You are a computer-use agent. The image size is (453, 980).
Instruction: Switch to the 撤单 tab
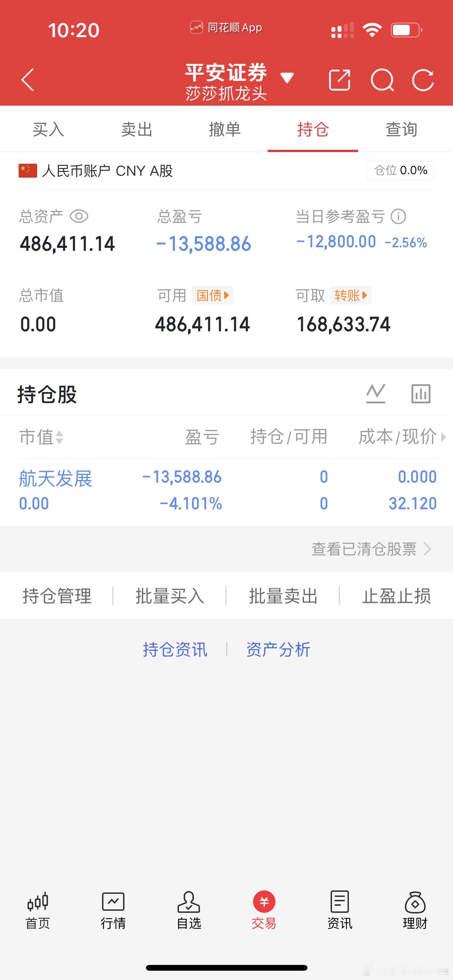(225, 129)
